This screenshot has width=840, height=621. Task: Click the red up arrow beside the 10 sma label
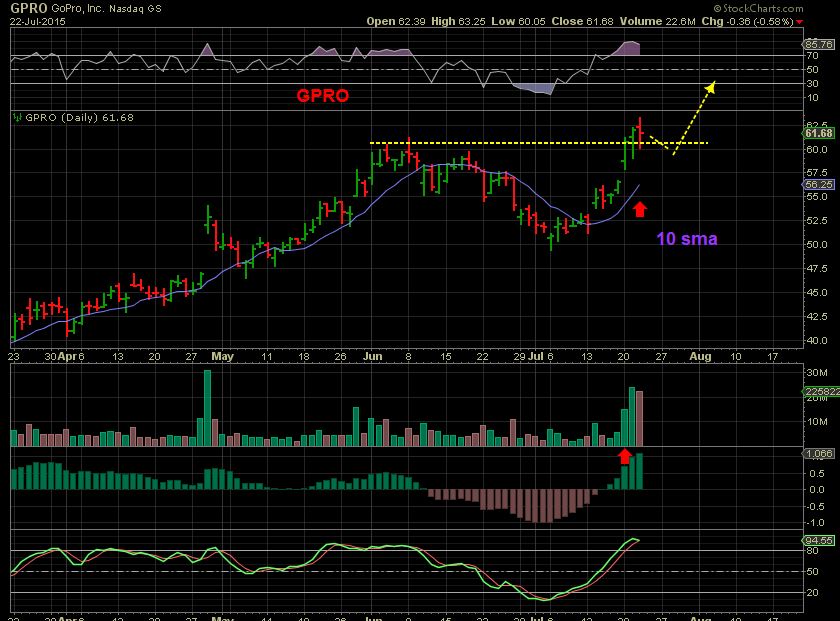pyautogui.click(x=642, y=208)
